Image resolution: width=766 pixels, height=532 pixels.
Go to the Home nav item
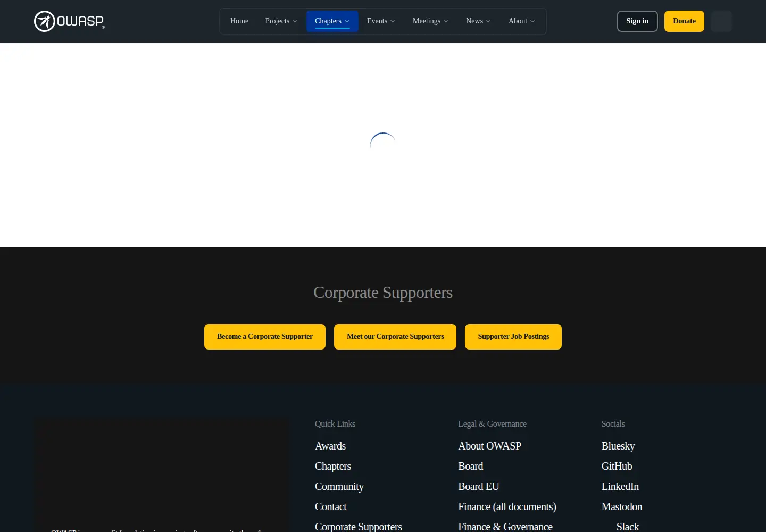(x=239, y=21)
